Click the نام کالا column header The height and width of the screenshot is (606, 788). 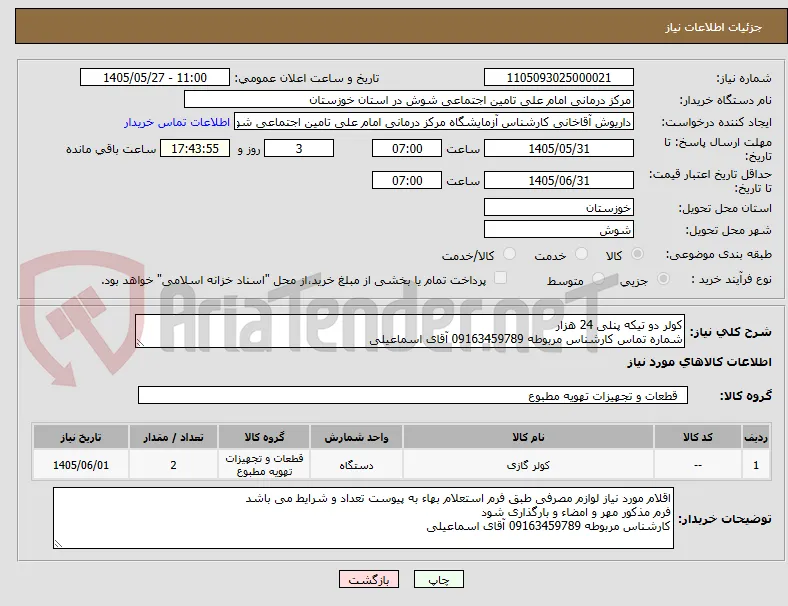[528, 437]
